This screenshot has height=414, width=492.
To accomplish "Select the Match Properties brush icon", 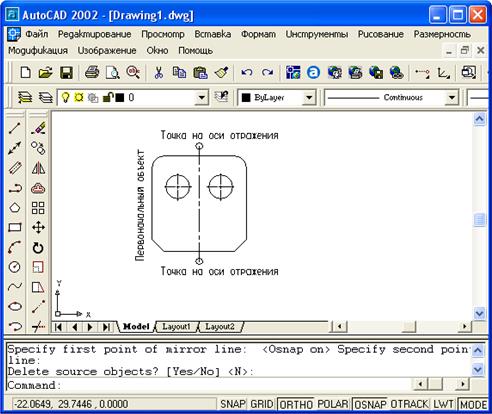I will tap(221, 72).
